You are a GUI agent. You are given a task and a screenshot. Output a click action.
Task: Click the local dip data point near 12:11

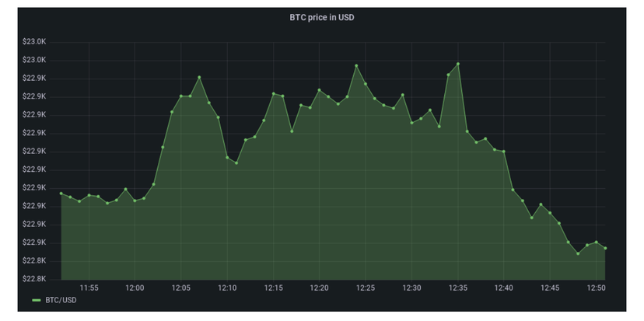click(236, 163)
